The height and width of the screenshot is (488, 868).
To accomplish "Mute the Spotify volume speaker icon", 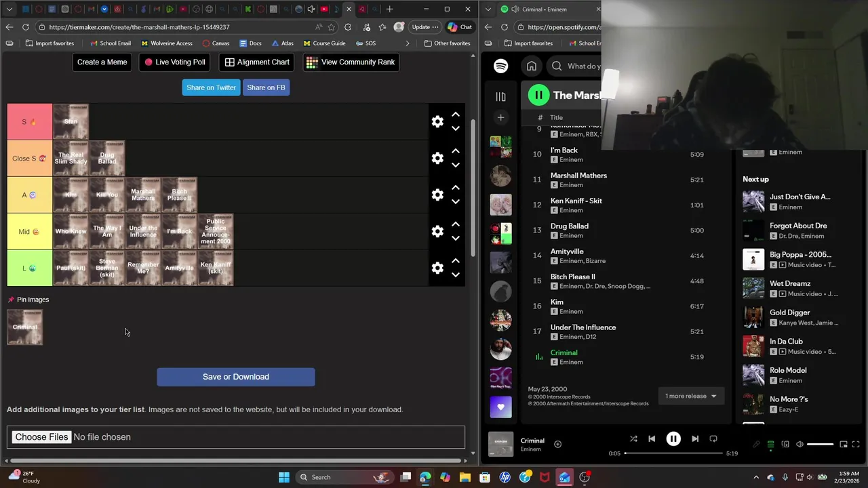I will click(800, 445).
